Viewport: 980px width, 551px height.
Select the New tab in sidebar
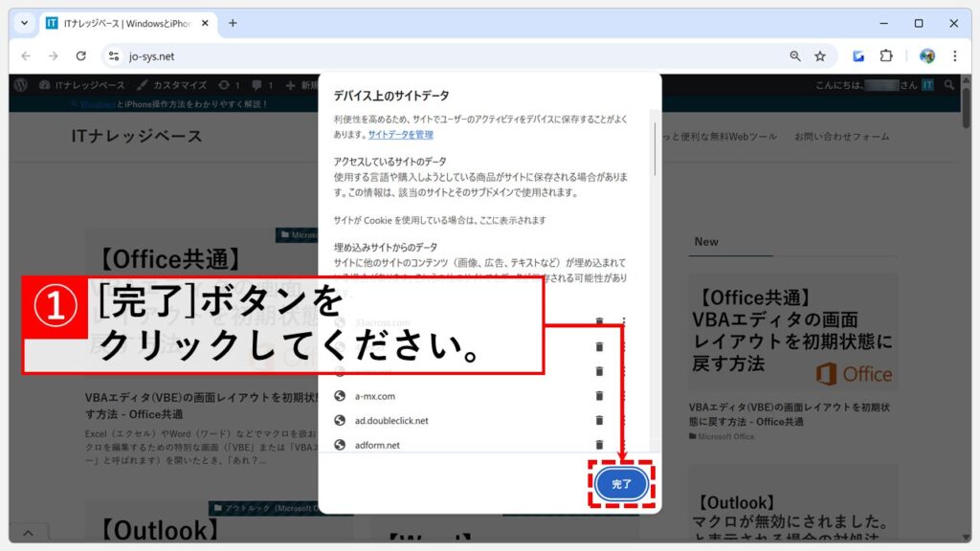(x=706, y=242)
